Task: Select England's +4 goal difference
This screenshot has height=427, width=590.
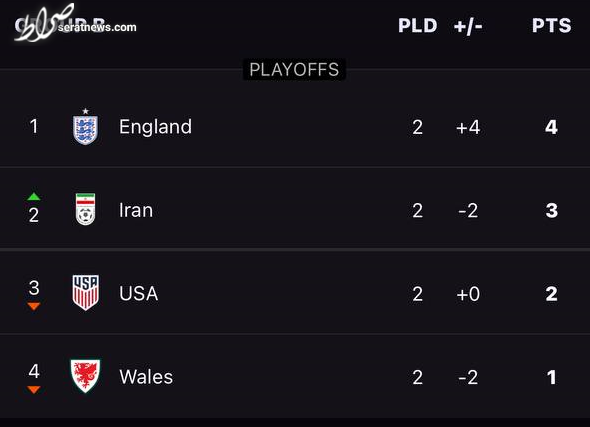Action: (468, 128)
